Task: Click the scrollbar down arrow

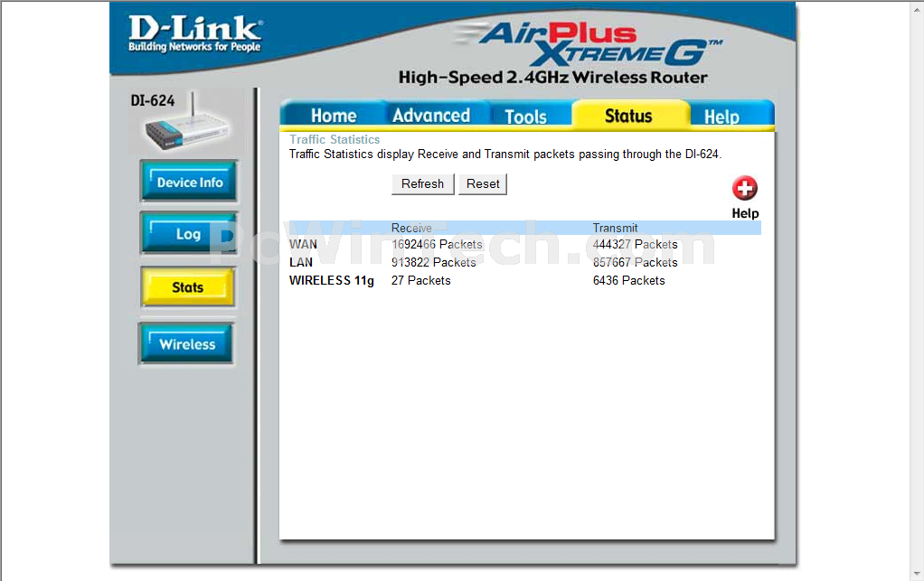Action: [918, 574]
